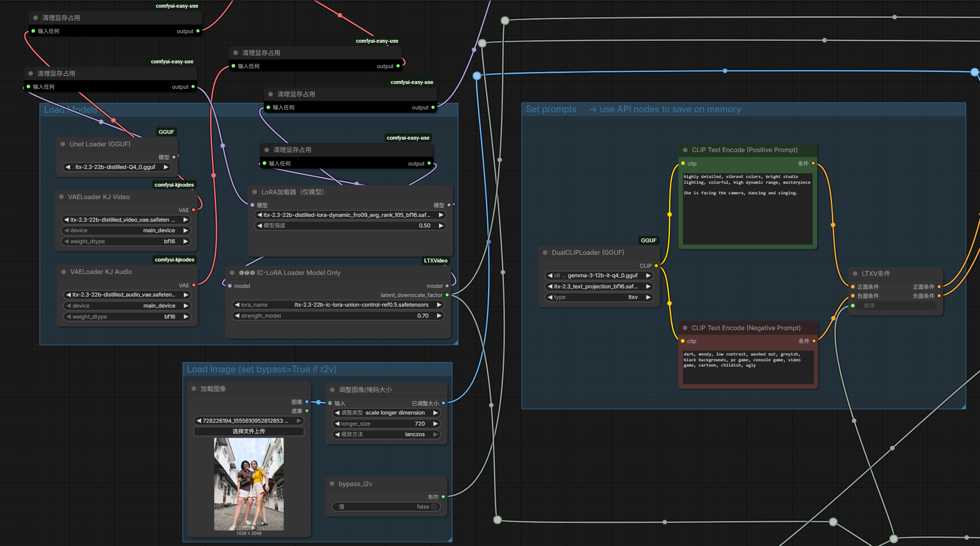Open the ltx-2.3-22b-distilled_audio_vae dropdown
Screen dimensions: 980x546
pyautogui.click(x=127, y=295)
